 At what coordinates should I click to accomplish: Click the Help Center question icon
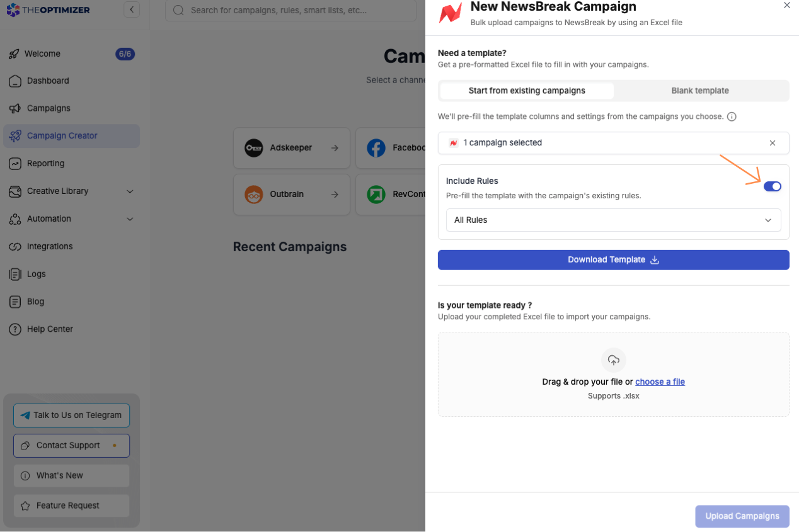[x=15, y=329]
